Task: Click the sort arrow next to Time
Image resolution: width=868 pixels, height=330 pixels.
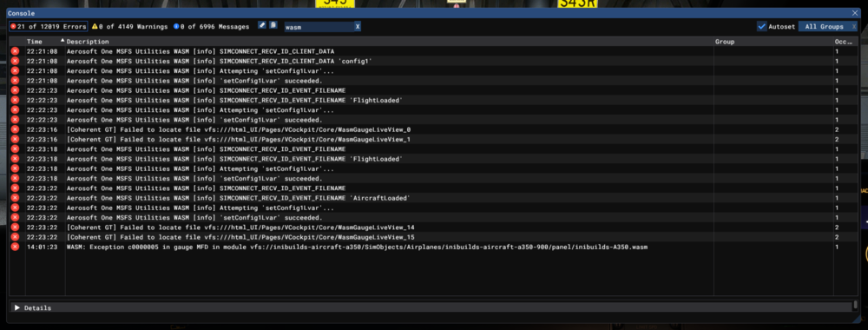Action: (x=62, y=41)
